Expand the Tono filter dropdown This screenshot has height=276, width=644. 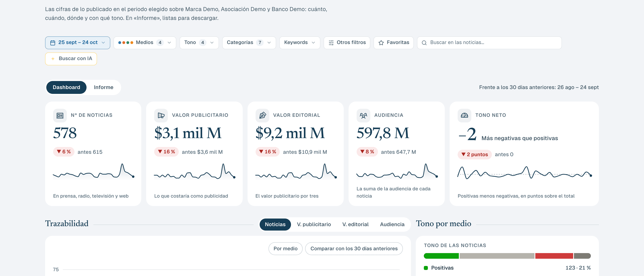pos(199,43)
